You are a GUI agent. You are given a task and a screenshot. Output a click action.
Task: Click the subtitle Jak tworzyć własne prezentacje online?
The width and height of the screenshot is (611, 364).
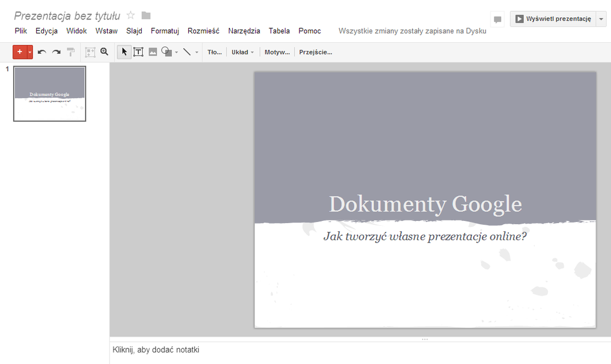[425, 236]
